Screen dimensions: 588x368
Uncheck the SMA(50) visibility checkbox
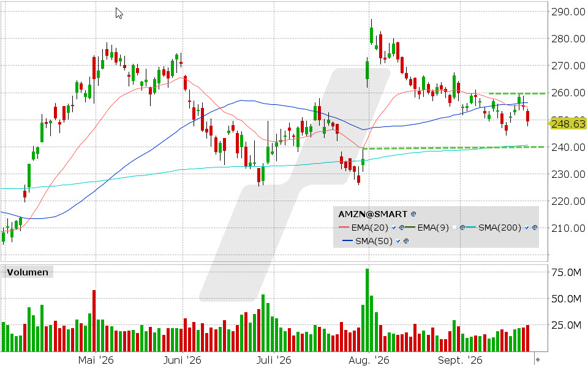click(398, 241)
